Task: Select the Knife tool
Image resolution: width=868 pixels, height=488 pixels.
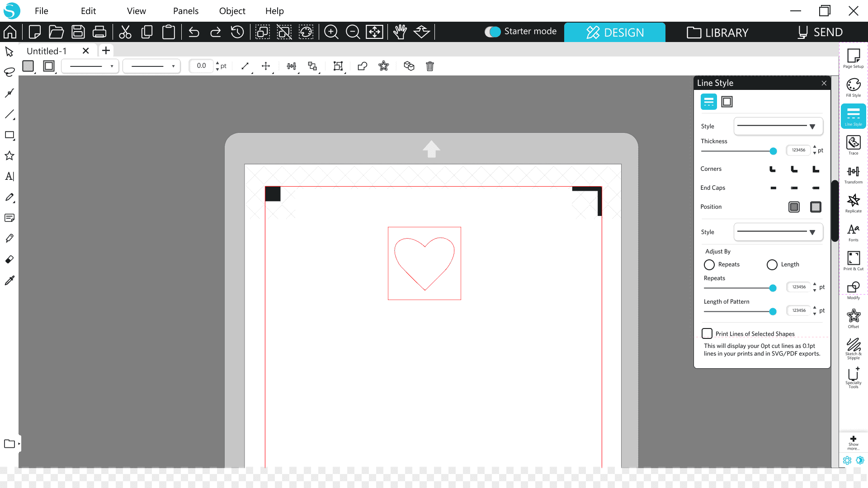Action: point(9,239)
